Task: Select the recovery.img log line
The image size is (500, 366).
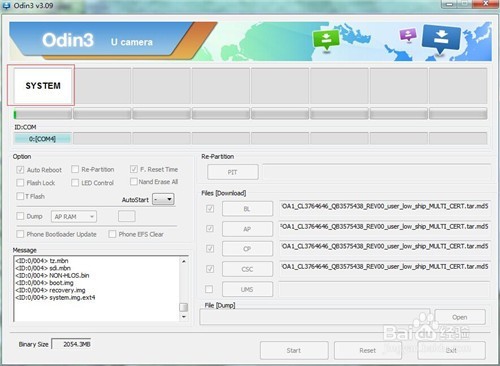Action: pyautogui.click(x=50, y=290)
